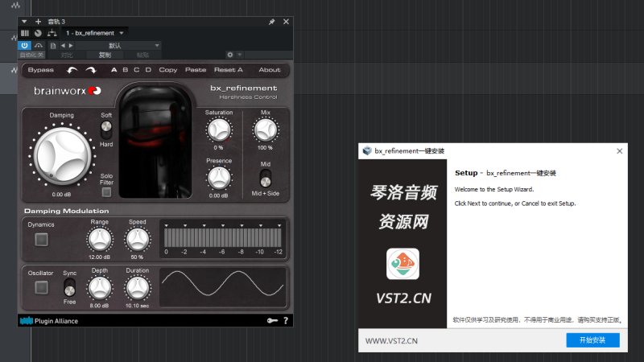
Task: Click the 10.10 sec Duration value
Action: click(x=137, y=306)
